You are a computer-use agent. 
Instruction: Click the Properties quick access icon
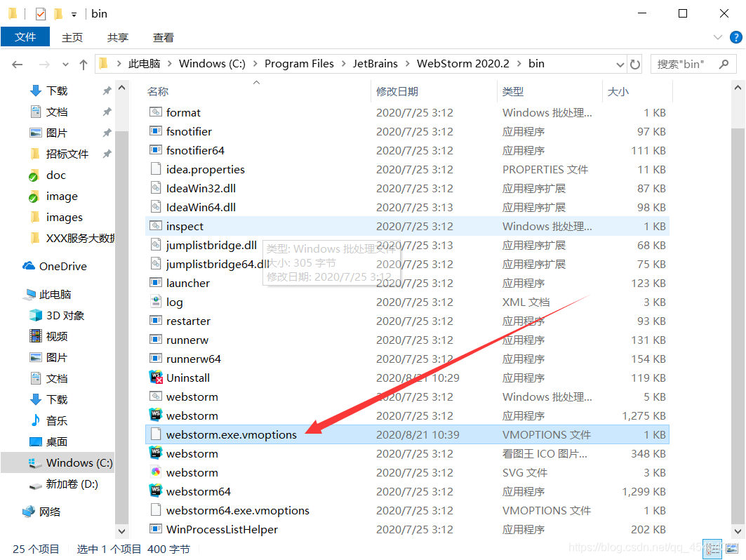coord(41,14)
